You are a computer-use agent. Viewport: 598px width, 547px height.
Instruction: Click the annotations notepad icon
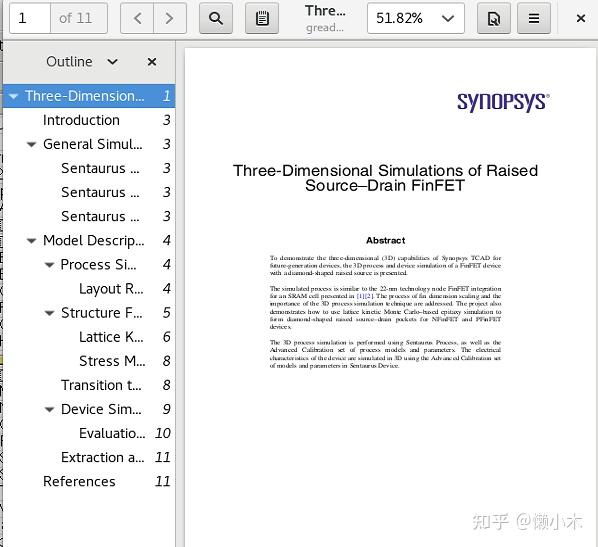[x=262, y=18]
